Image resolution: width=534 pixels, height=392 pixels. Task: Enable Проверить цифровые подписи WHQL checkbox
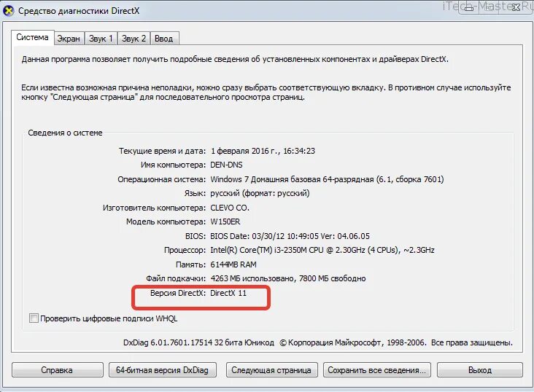point(34,318)
